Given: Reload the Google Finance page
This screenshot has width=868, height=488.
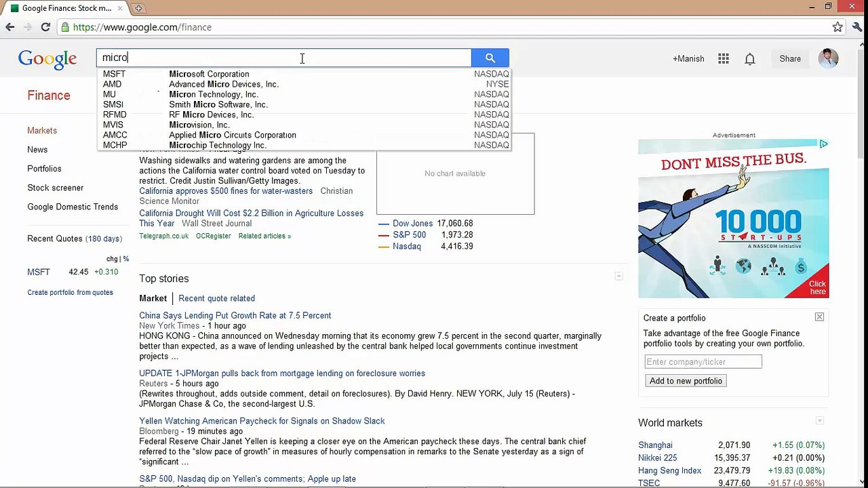Looking at the screenshot, I should [x=45, y=27].
